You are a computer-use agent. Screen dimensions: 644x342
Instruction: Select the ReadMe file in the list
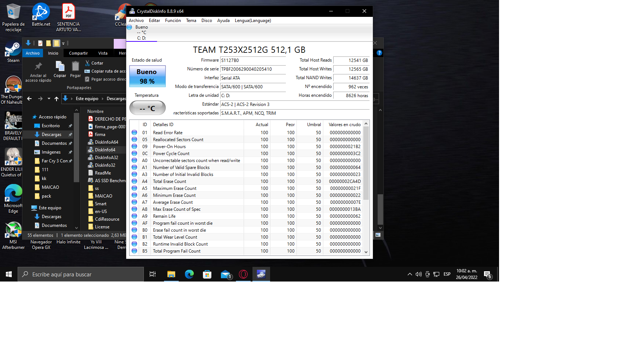[103, 173]
